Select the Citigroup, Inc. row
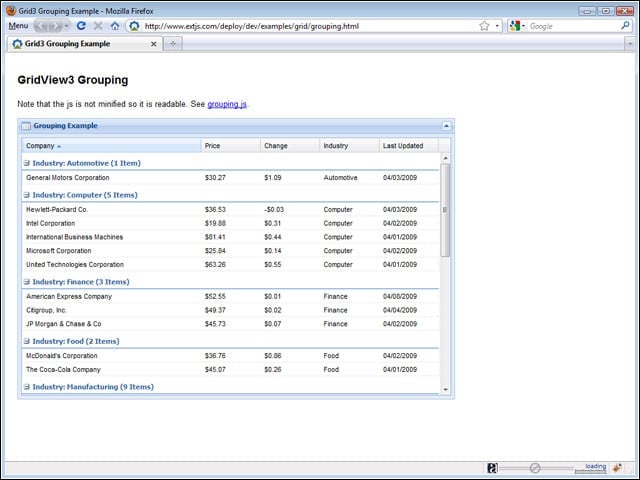This screenshot has height=480, width=640. pos(231,310)
